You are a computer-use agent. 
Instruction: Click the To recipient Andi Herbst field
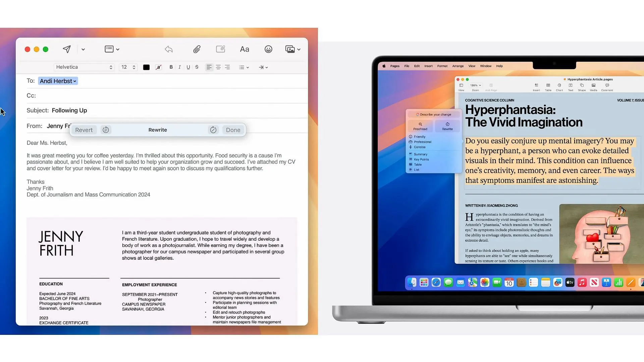[57, 81]
